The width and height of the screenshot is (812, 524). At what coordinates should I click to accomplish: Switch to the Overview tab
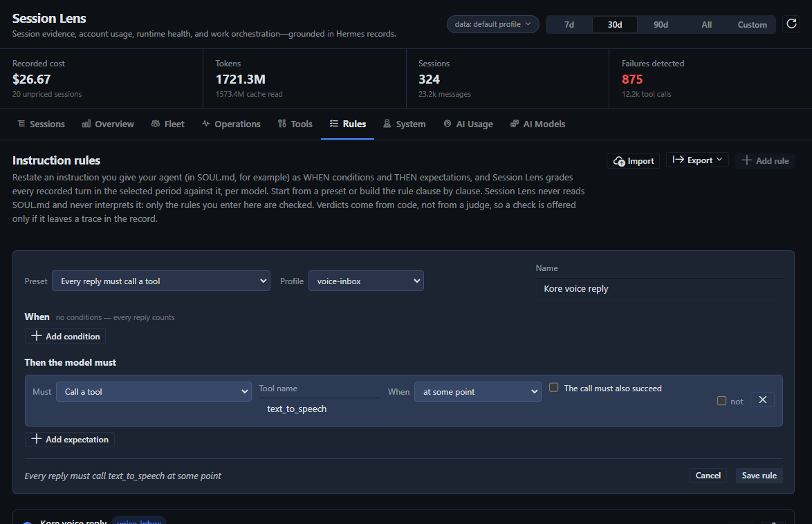pyautogui.click(x=108, y=124)
